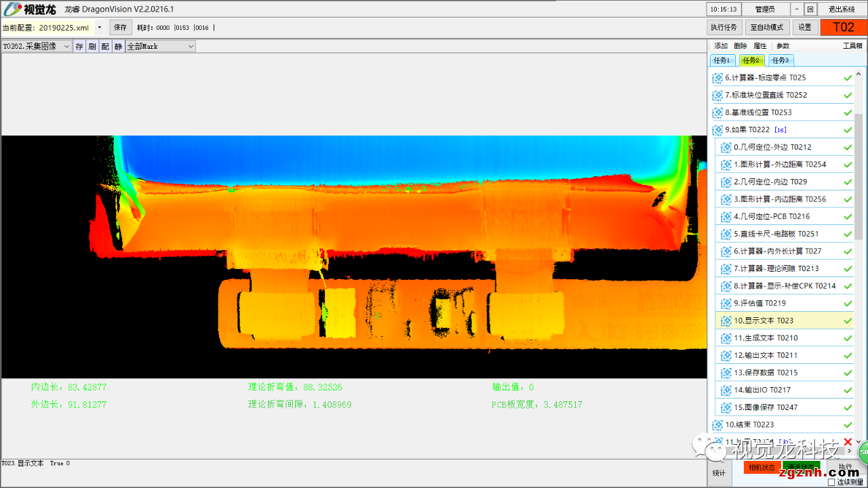Select the 9.评估值 T0219 task step
Screen dimensions: 868x488
pos(759,304)
